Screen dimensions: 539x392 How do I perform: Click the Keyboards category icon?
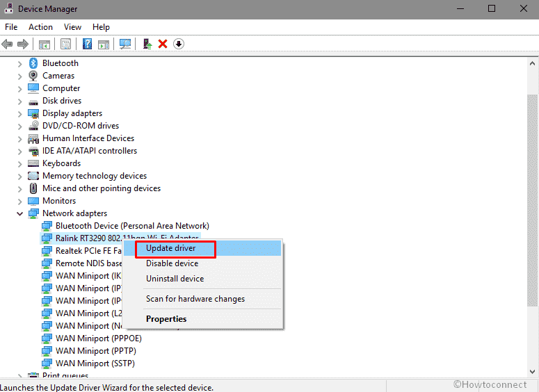33,163
